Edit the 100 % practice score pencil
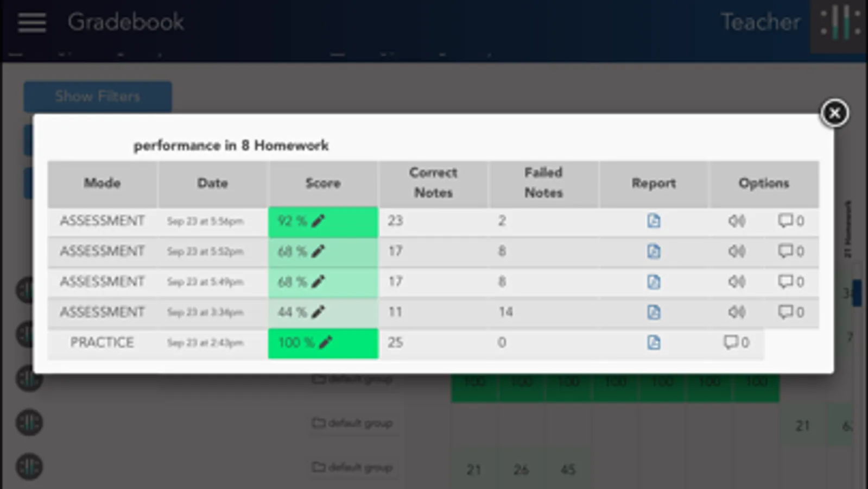This screenshot has width=868, height=489. [325, 342]
